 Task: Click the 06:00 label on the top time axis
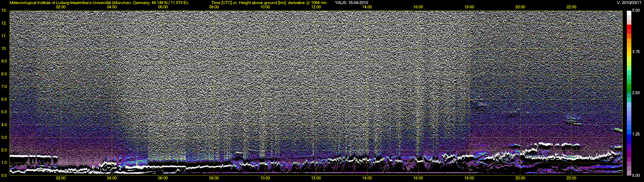163,7
